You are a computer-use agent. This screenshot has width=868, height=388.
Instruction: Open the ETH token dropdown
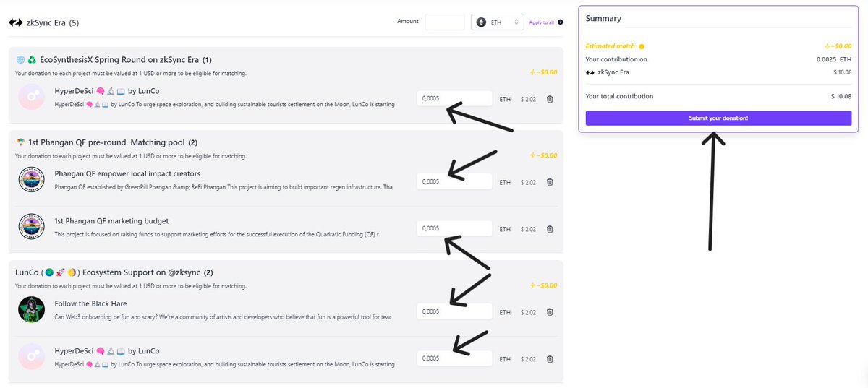click(x=497, y=22)
